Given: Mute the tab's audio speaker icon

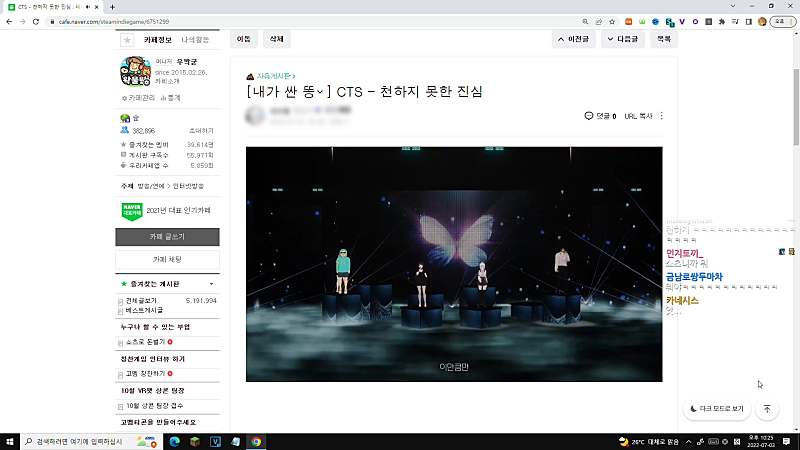Looking at the screenshot, I should [88, 7].
